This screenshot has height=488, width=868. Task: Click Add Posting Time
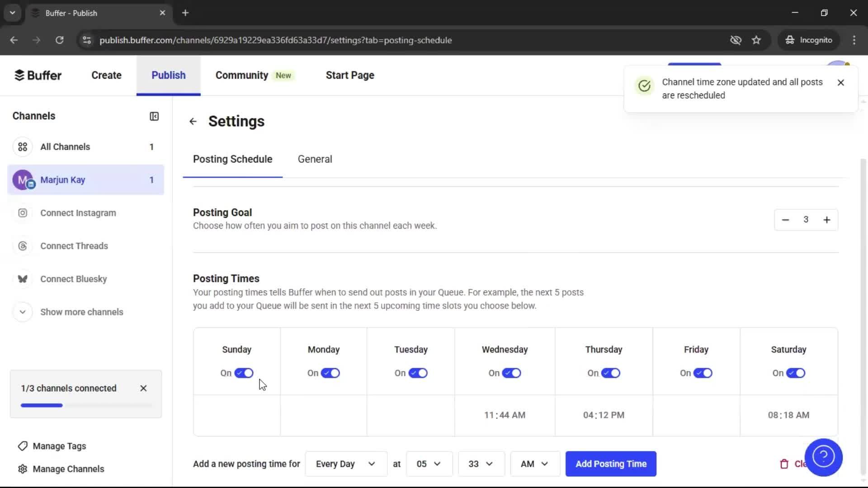click(x=611, y=464)
